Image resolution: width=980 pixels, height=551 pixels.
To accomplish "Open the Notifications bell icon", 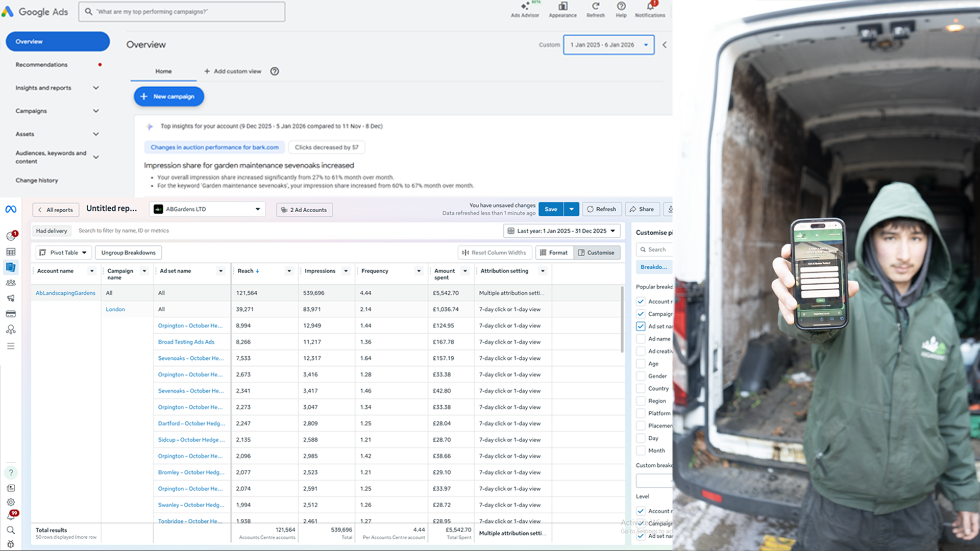I will point(650,7).
